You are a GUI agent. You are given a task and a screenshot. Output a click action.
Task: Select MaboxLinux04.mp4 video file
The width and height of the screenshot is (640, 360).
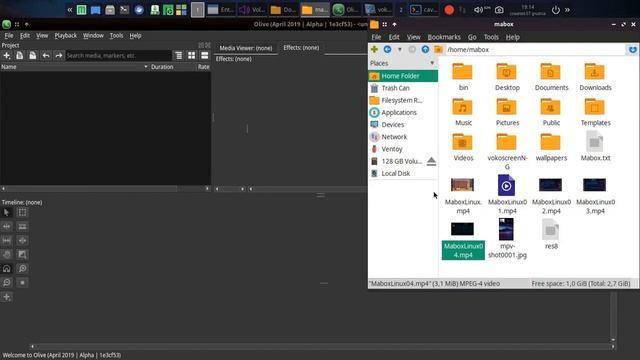click(463, 240)
